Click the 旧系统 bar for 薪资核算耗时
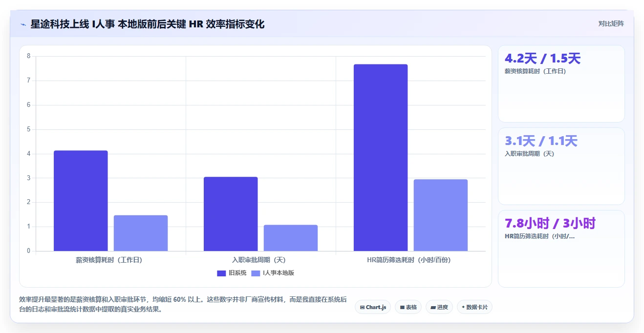The height and width of the screenshot is (333, 644). [81, 201]
